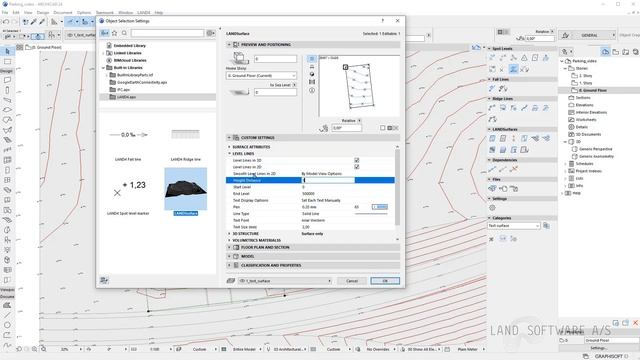The height and width of the screenshot is (360, 640).
Task: Click the Settings gear in LAND4 palette
Action: click(492, 208)
